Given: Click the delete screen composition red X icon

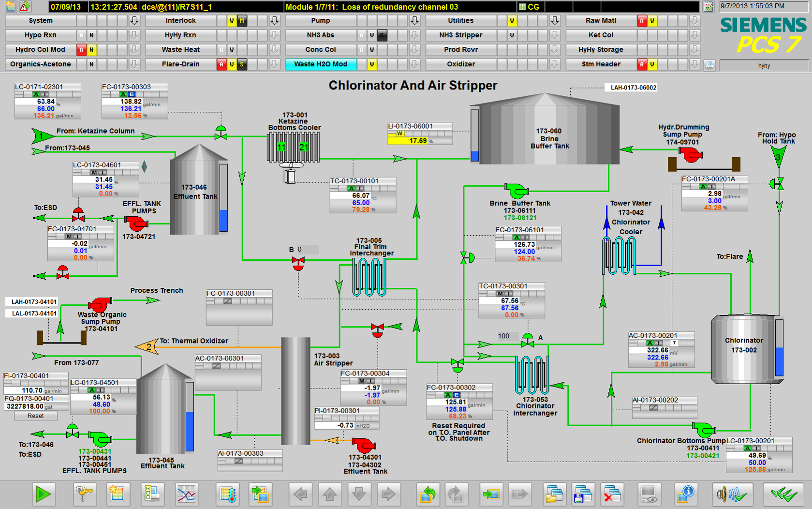Looking at the screenshot, I should coord(612,494).
